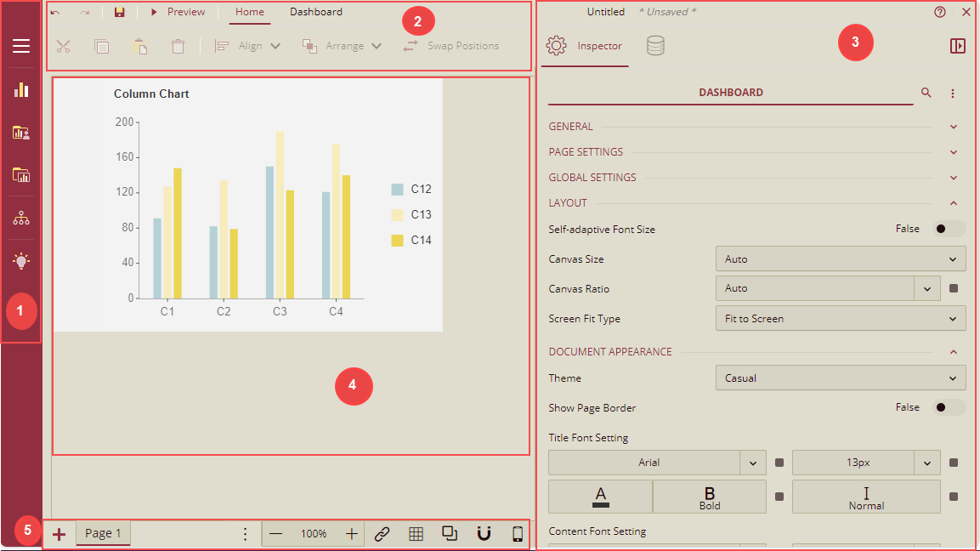Increase zoom with the plus button
This screenshot has width=980, height=551.
point(351,533)
